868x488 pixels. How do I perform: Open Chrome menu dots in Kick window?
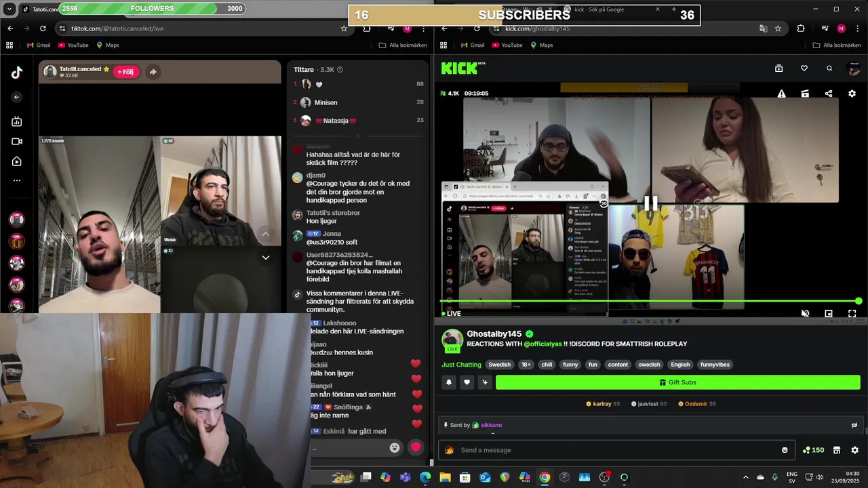pyautogui.click(x=858, y=28)
